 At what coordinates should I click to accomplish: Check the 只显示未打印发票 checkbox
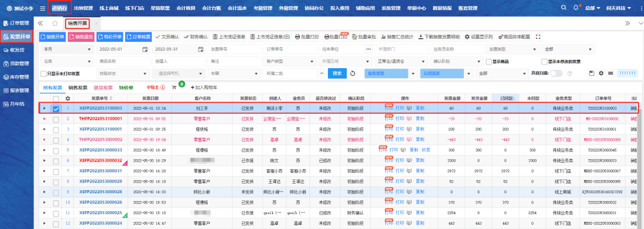click(x=44, y=74)
